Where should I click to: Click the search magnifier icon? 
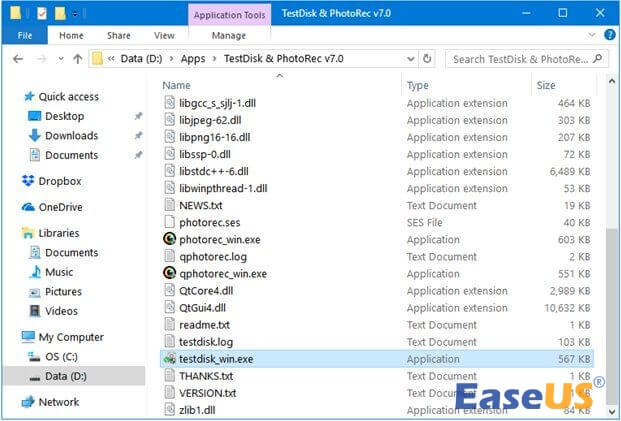598,59
